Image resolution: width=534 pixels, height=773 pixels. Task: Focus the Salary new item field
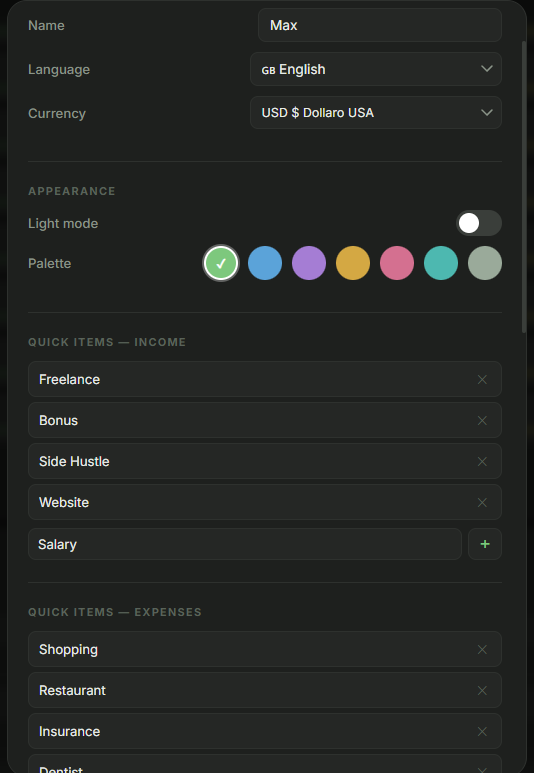[x=245, y=544]
